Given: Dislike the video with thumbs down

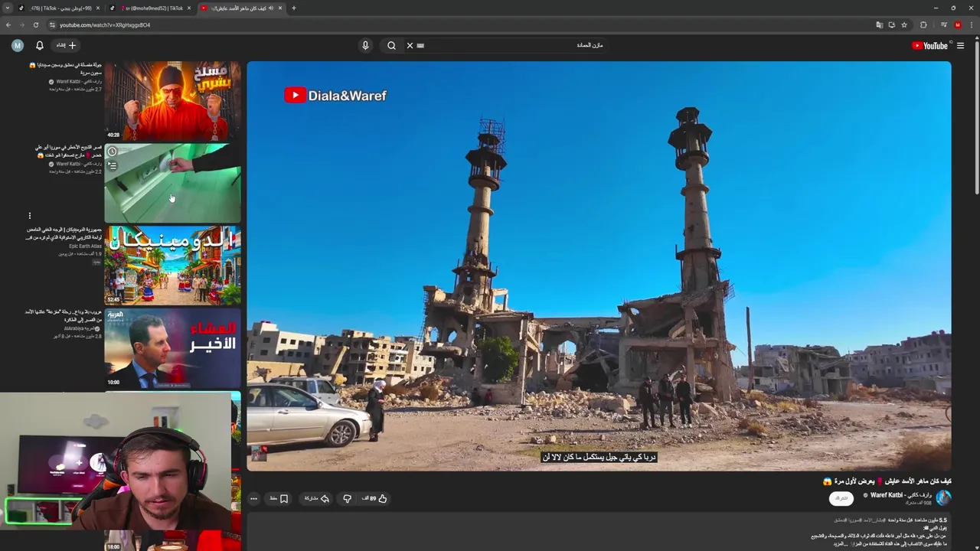Looking at the screenshot, I should (x=347, y=498).
